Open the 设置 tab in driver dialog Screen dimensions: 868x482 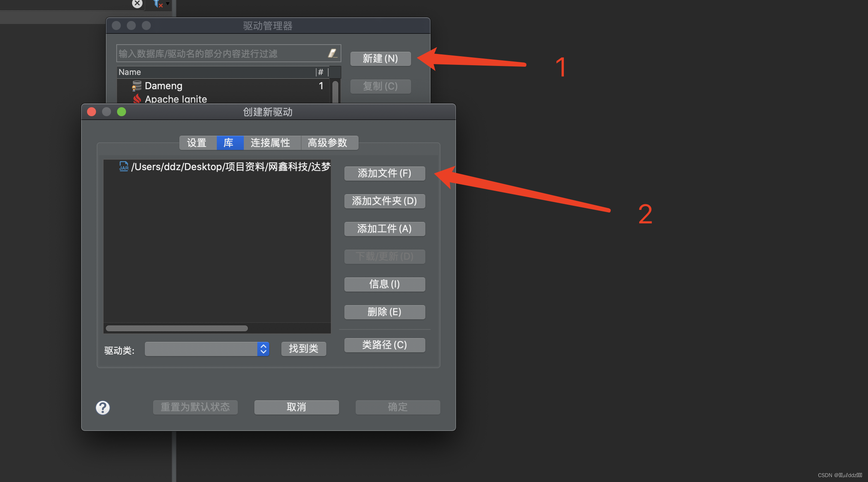(195, 142)
